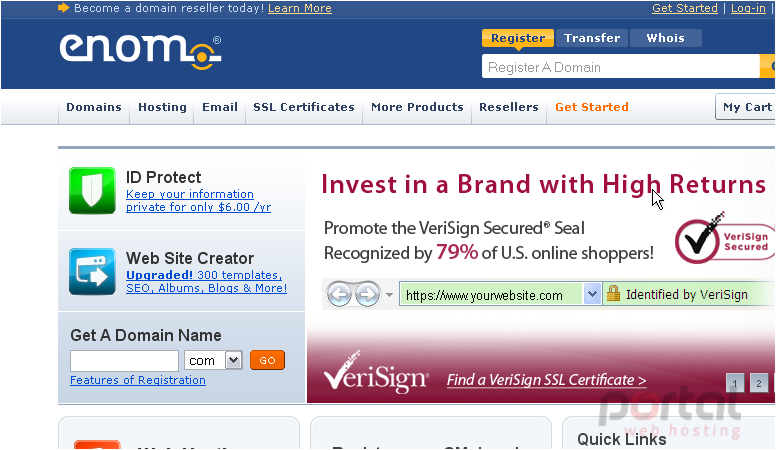This screenshot has width=776, height=450.
Task: Click the green ID Protect shield icon
Action: tap(92, 191)
